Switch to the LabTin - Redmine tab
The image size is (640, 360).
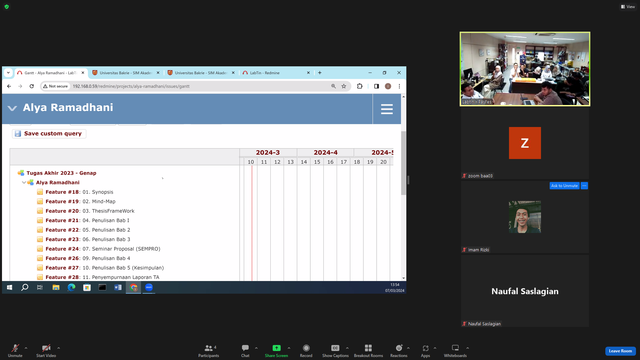[276, 73]
